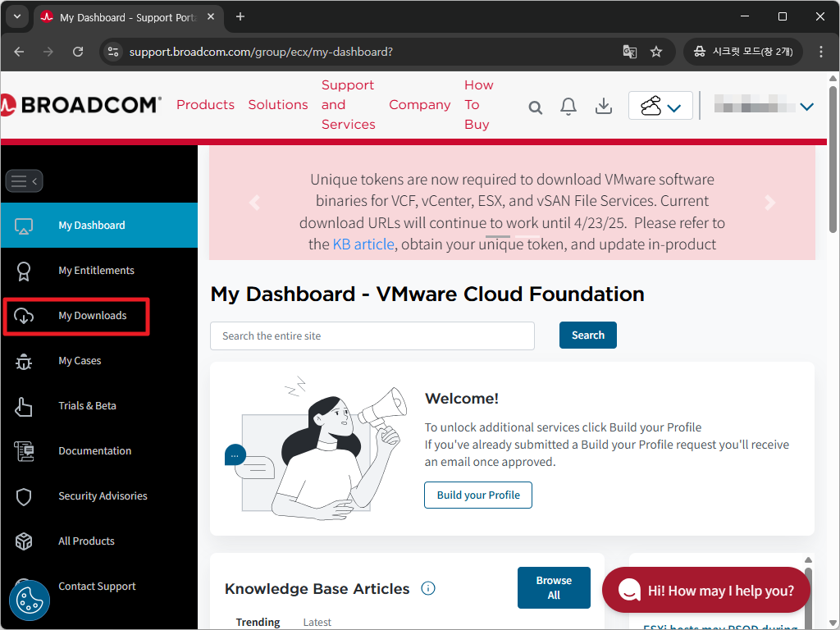Viewport: 840px width, 630px height.
Task: Open the Solutions menu
Action: coord(278,105)
